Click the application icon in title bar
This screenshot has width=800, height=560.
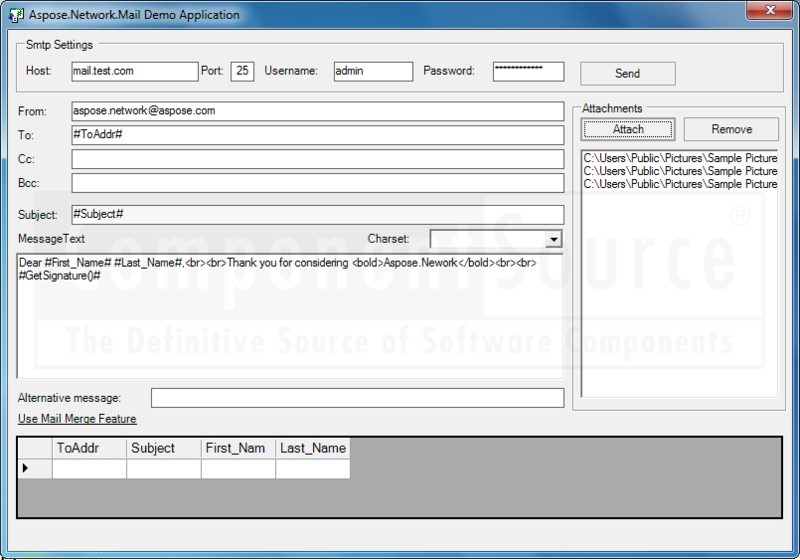[x=16, y=15]
